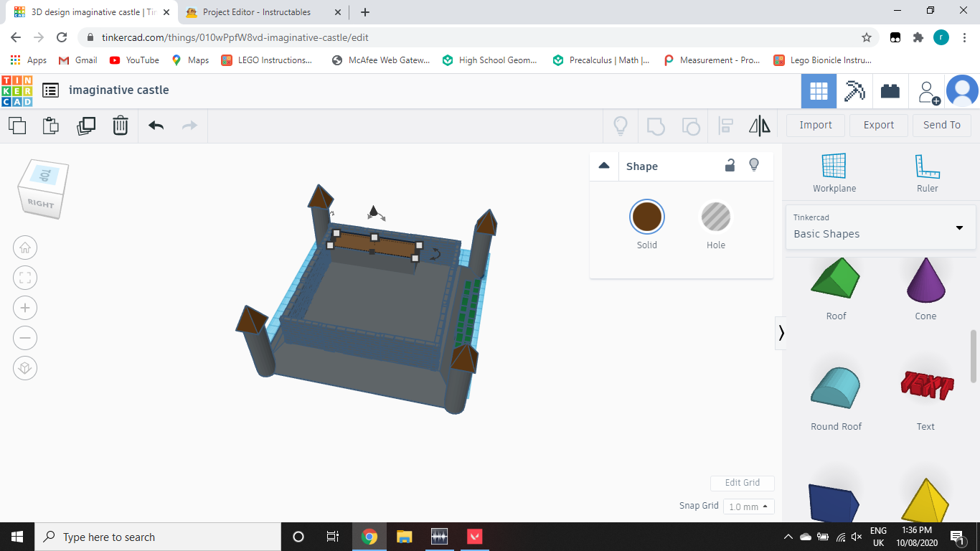Screen dimensions: 980x551
Task: Select the Workplane tool
Action: [x=834, y=173]
